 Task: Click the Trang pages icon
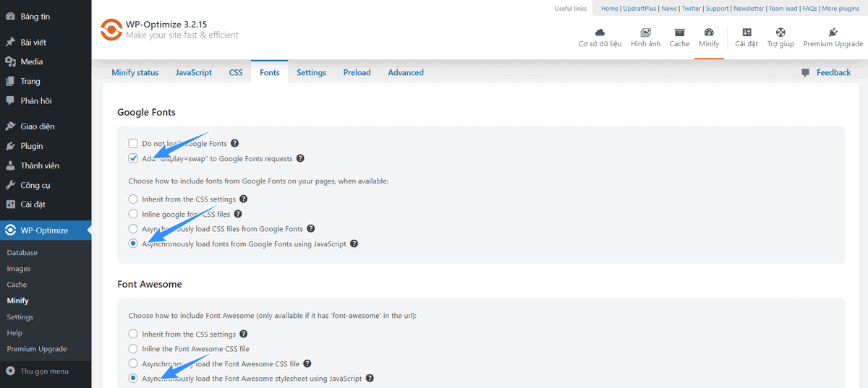pos(10,82)
